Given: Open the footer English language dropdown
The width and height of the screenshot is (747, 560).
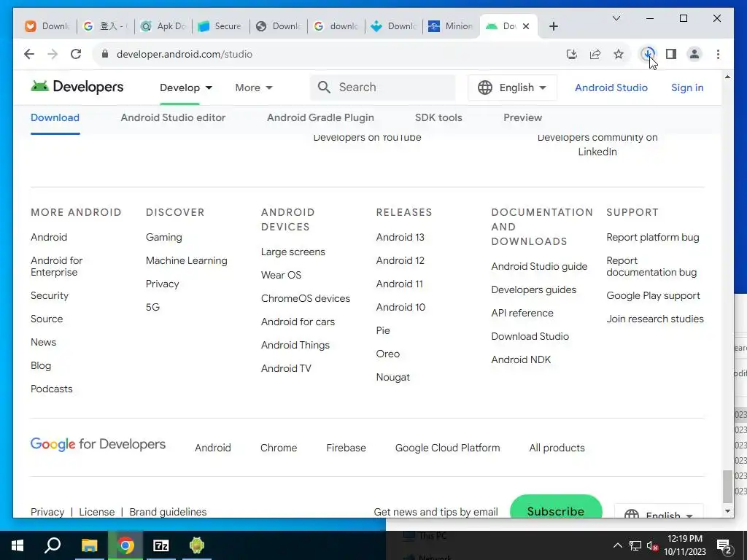Looking at the screenshot, I should pos(659,511).
